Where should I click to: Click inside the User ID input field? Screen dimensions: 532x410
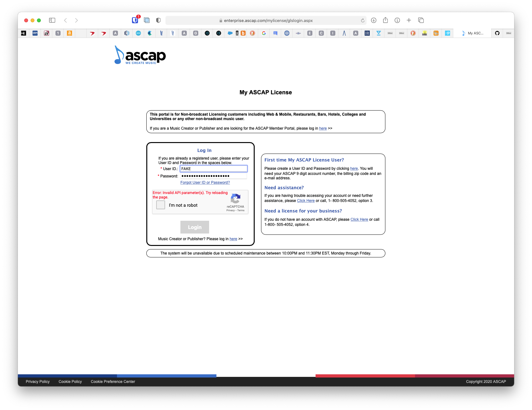pyautogui.click(x=213, y=169)
